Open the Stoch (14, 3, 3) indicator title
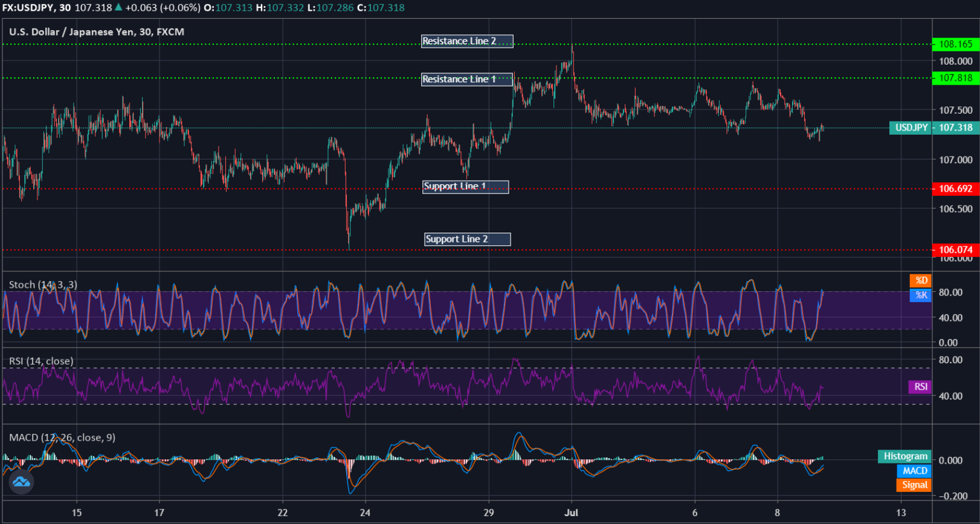This screenshot has width=980, height=524. (43, 285)
